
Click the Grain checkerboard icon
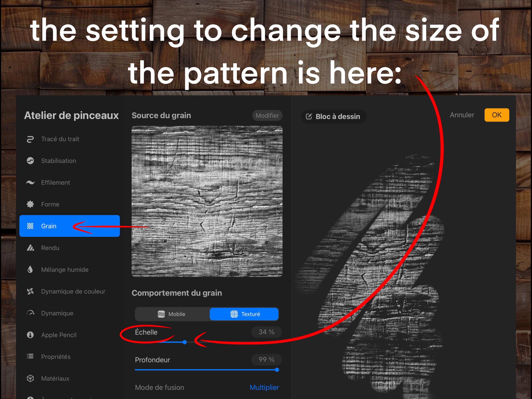30,226
